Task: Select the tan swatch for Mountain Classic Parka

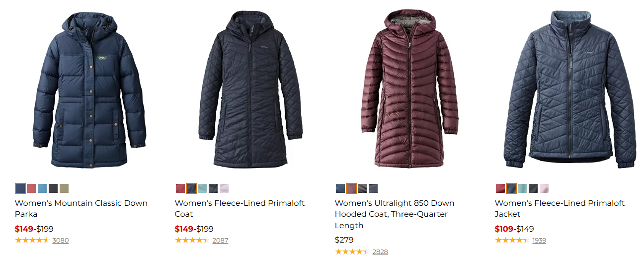Action: 64,188
